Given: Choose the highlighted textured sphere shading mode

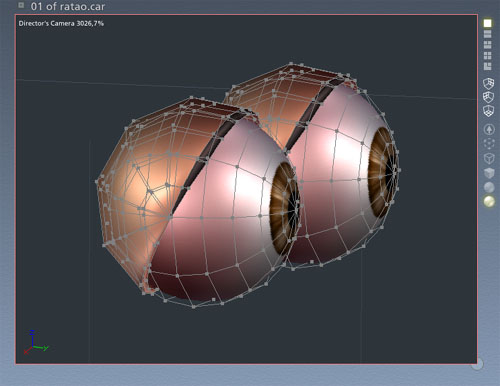Looking at the screenshot, I should tap(489, 201).
